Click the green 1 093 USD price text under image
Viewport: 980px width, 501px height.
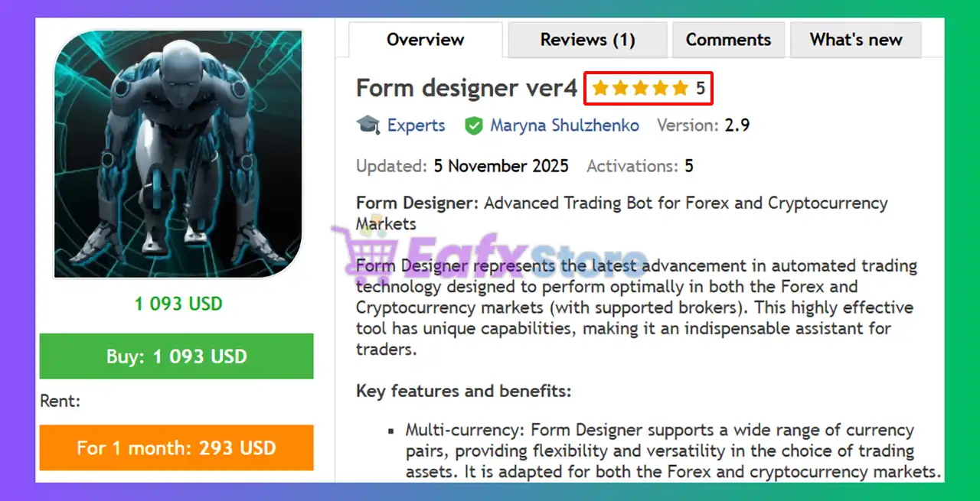click(178, 304)
